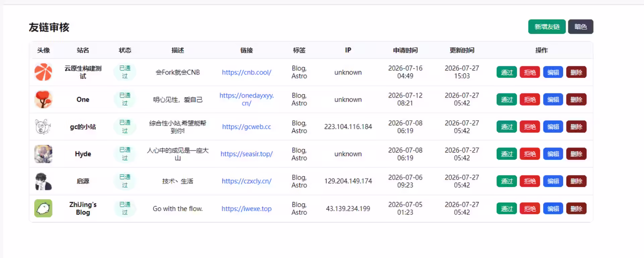This screenshot has height=258, width=644.
Task: Click the 启源 row avatar
Action: click(x=43, y=181)
